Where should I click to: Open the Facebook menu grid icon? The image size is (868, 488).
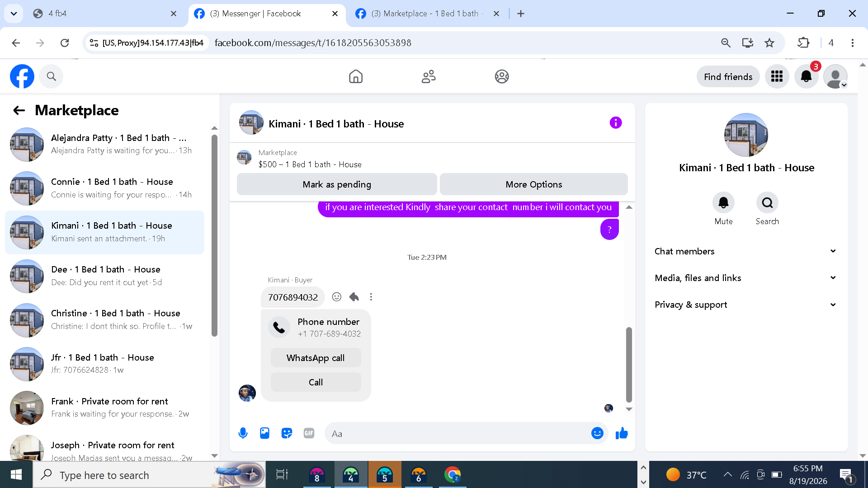tap(777, 76)
